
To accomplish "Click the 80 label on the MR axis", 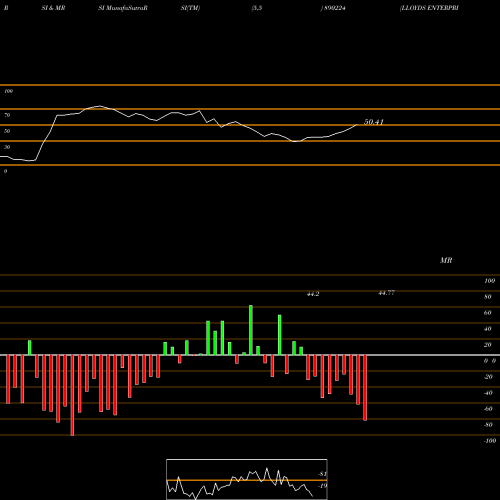I will (x=488, y=297).
